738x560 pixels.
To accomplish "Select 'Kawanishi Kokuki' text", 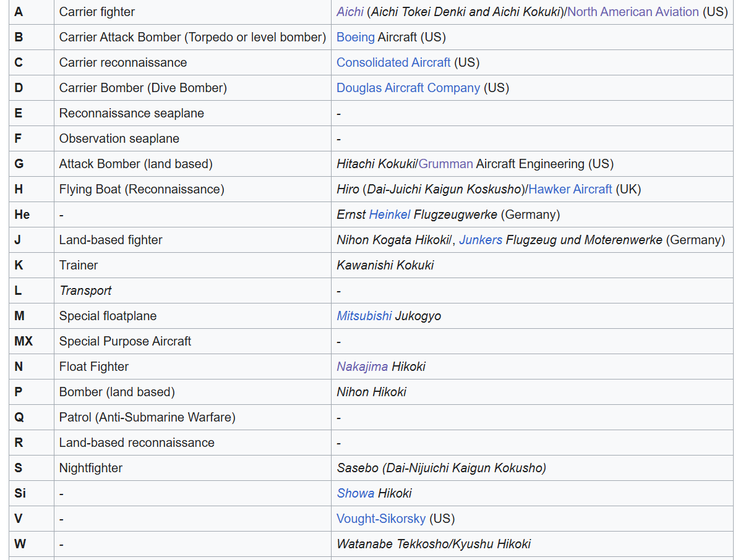I will tap(385, 265).
